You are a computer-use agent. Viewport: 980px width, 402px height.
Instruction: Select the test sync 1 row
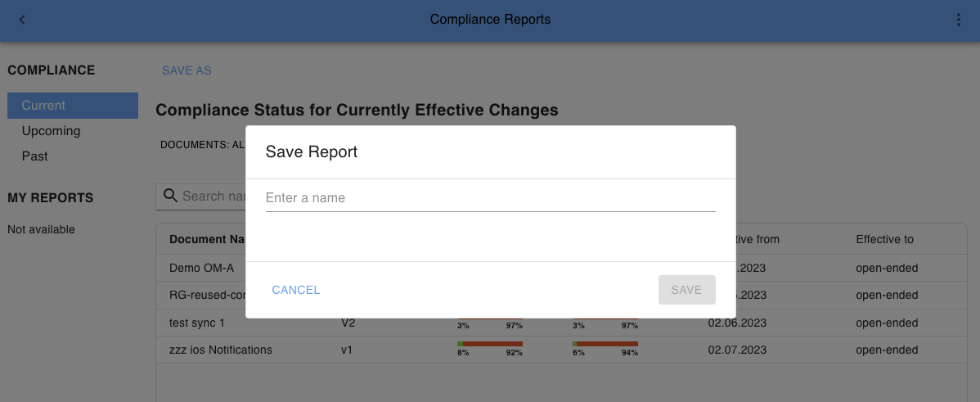coord(197,323)
